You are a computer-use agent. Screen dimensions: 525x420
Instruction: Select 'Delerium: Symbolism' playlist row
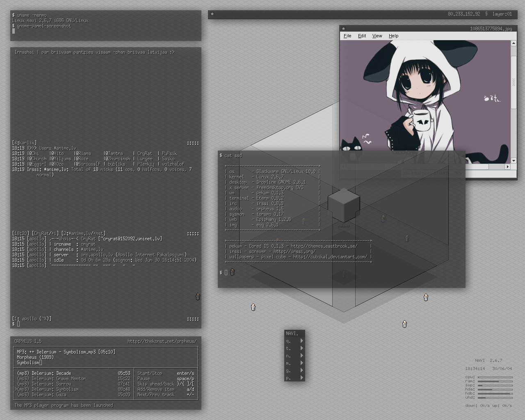(73, 389)
